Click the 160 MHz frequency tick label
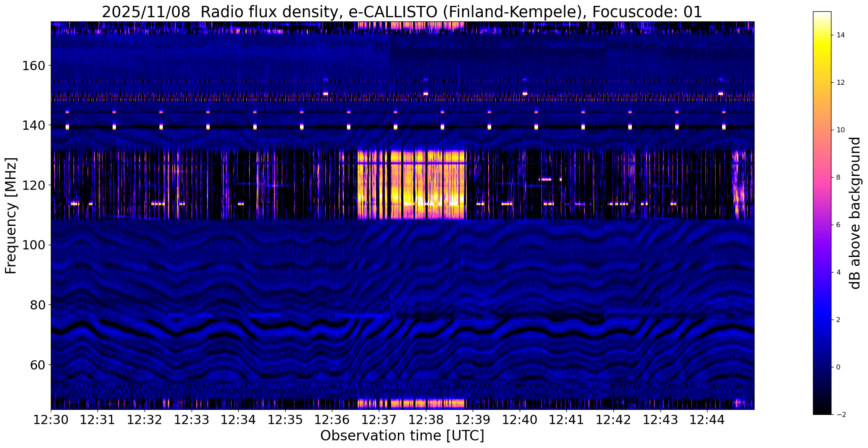Viewport: 868px width, 448px height. click(x=34, y=65)
